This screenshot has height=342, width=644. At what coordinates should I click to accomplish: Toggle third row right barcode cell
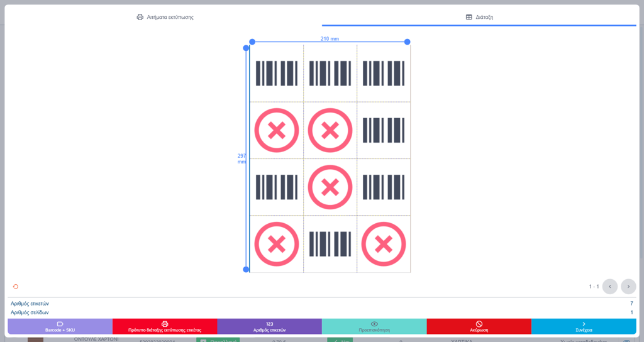tap(384, 187)
